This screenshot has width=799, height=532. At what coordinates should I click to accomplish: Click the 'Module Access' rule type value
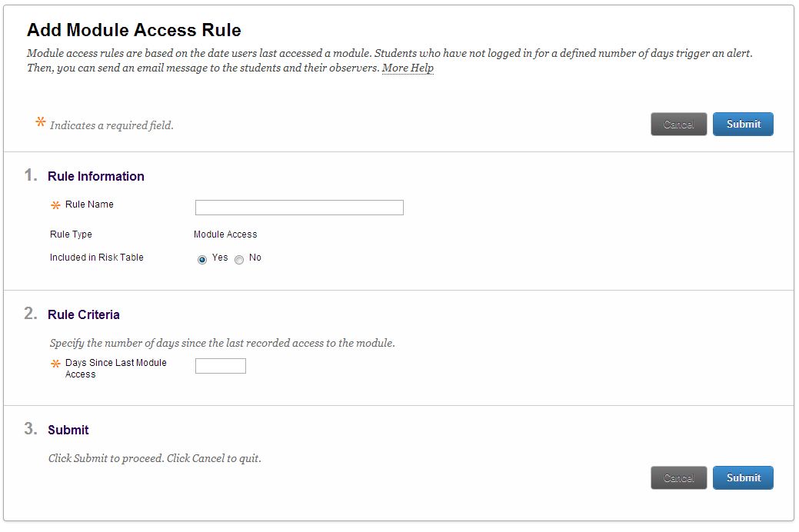pos(225,234)
